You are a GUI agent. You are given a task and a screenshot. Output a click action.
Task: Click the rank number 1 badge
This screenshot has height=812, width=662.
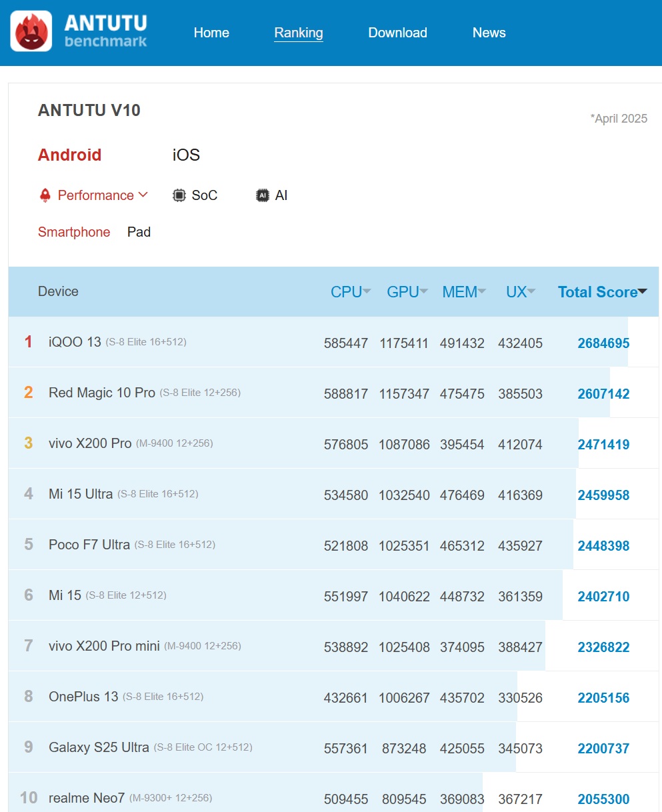tap(29, 342)
